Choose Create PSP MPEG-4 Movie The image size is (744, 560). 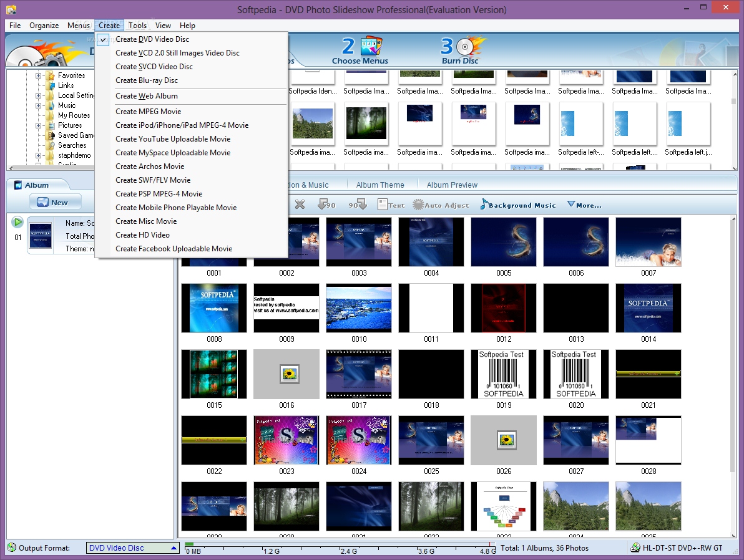pyautogui.click(x=192, y=194)
